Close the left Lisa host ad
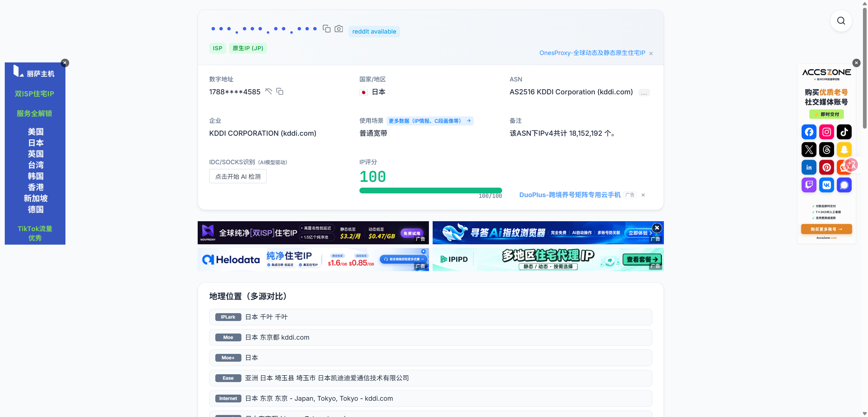Image resolution: width=868 pixels, height=417 pixels. click(65, 63)
